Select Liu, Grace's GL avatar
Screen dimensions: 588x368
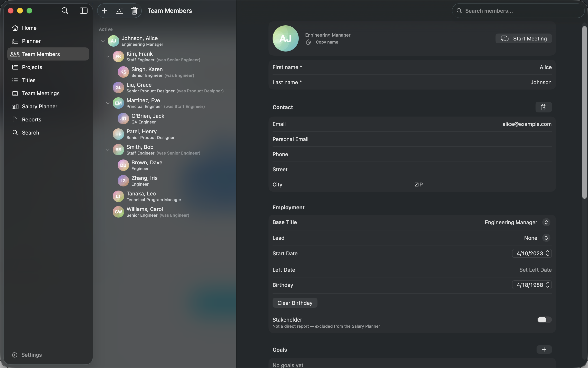click(x=118, y=88)
